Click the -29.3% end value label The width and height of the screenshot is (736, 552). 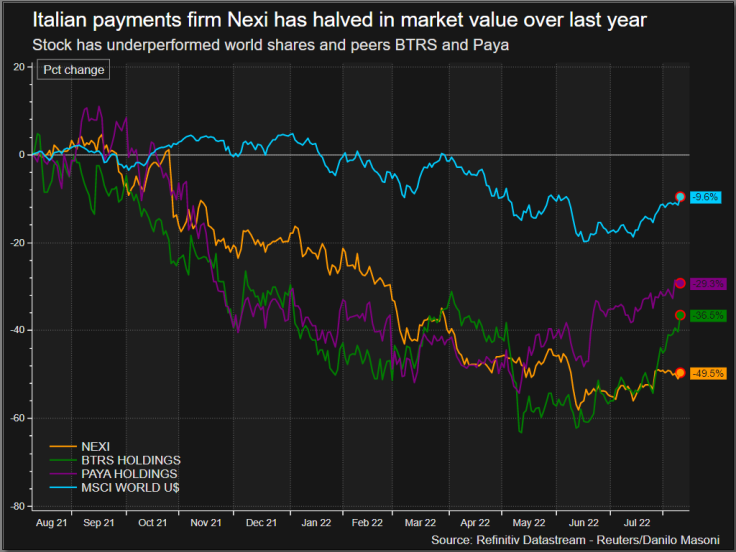click(708, 284)
